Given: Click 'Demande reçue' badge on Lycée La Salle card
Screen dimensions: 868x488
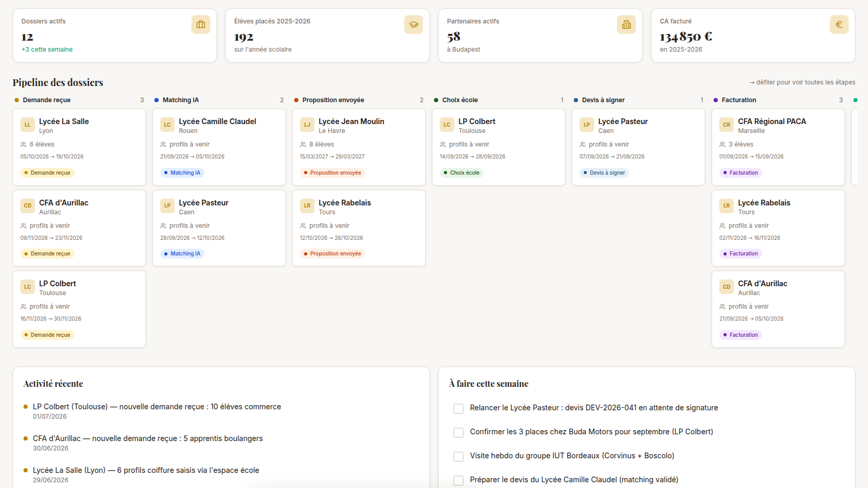Looking at the screenshot, I should 47,173.
